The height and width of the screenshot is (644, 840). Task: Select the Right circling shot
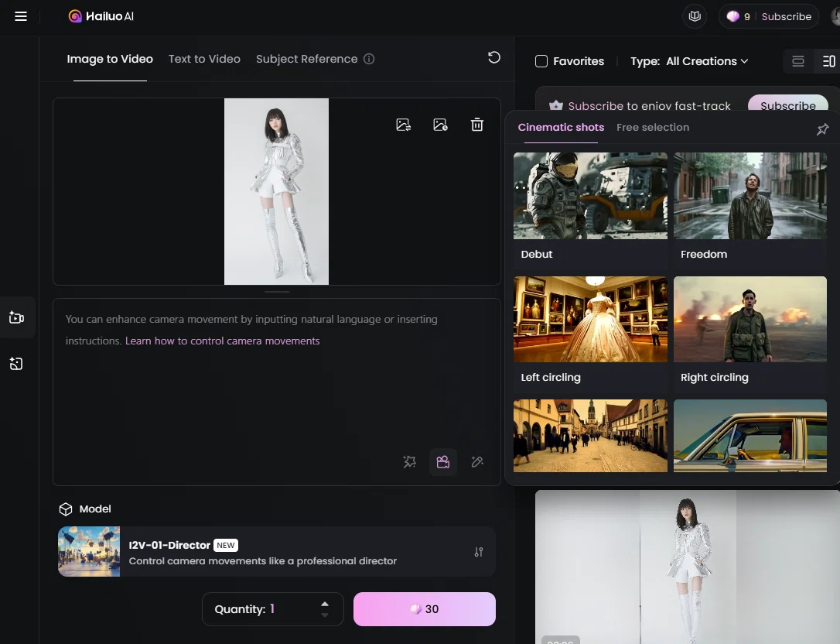coord(750,333)
